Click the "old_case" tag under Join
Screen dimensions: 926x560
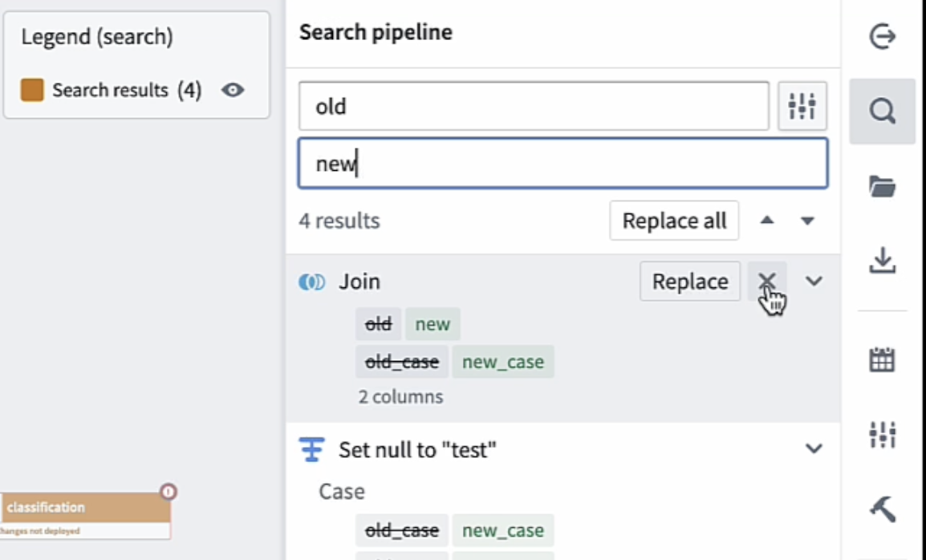(x=401, y=362)
